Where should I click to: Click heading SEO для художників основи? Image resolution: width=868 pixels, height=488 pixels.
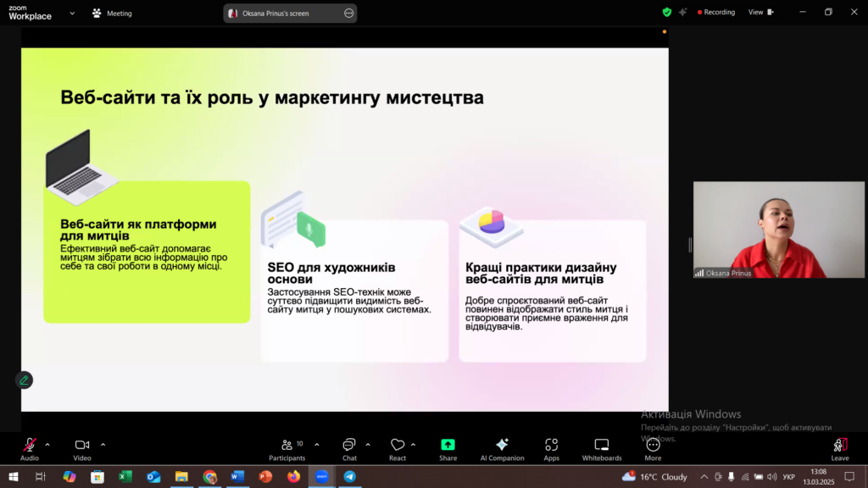point(331,273)
